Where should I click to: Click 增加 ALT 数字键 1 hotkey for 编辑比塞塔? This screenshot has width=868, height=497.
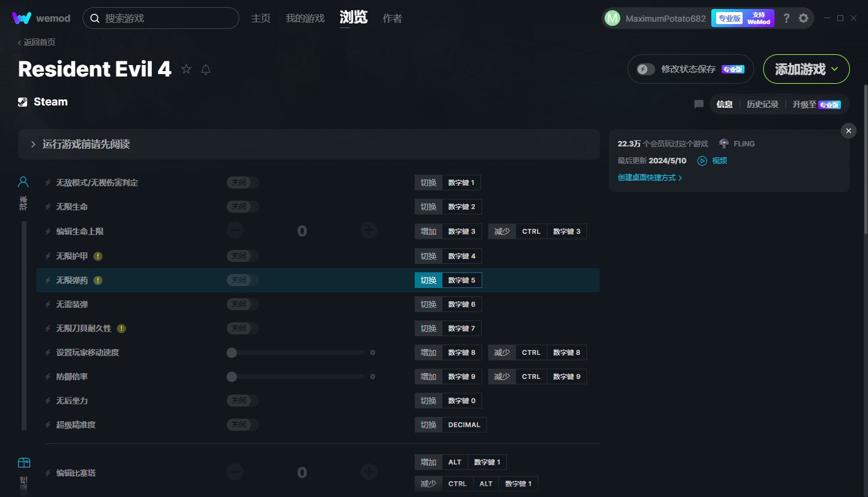(x=461, y=462)
